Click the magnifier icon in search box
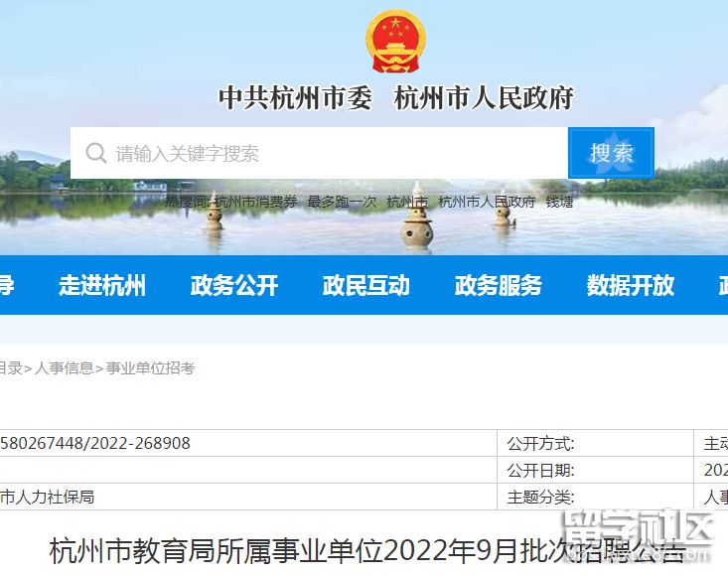 click(96, 153)
